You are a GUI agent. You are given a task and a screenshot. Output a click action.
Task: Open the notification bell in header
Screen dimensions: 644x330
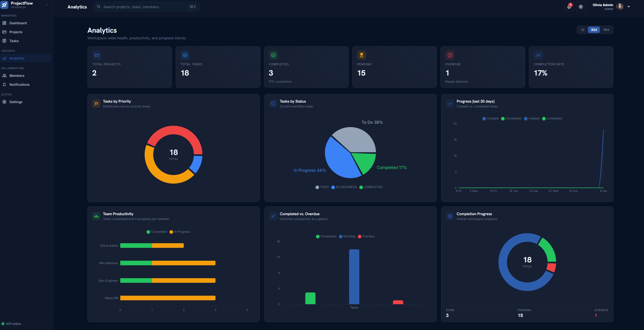(x=569, y=7)
